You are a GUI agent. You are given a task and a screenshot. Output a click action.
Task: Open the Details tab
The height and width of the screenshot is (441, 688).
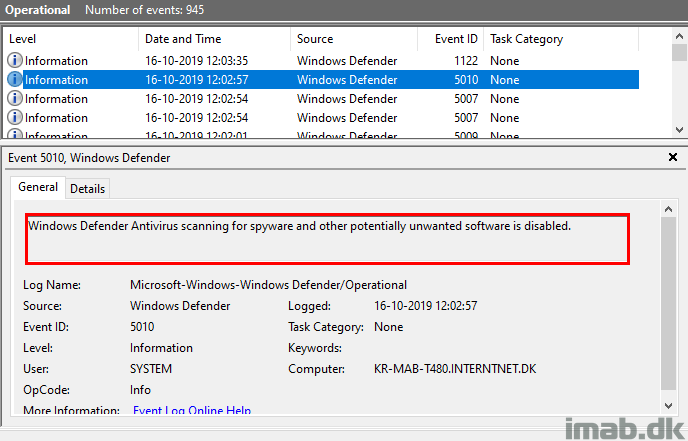(x=88, y=189)
